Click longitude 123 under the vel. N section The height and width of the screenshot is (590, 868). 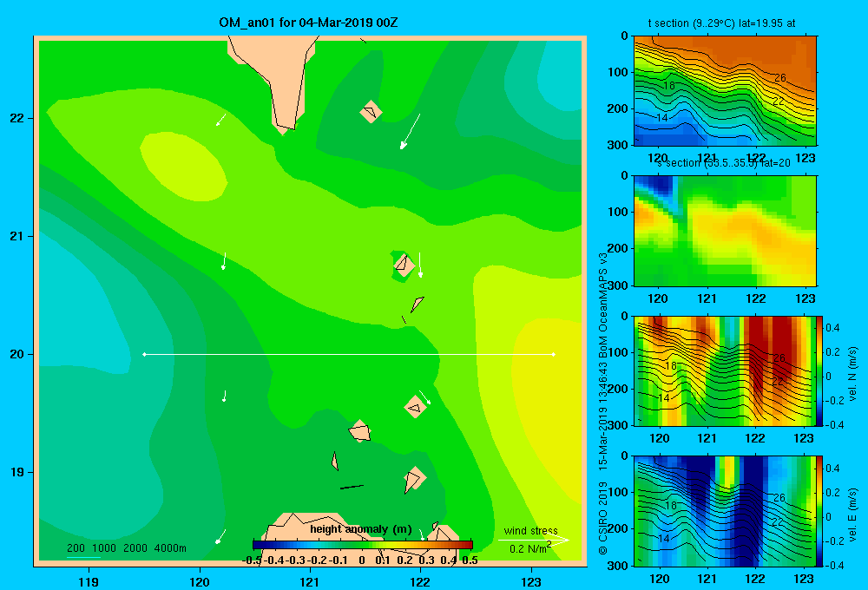[x=804, y=438]
